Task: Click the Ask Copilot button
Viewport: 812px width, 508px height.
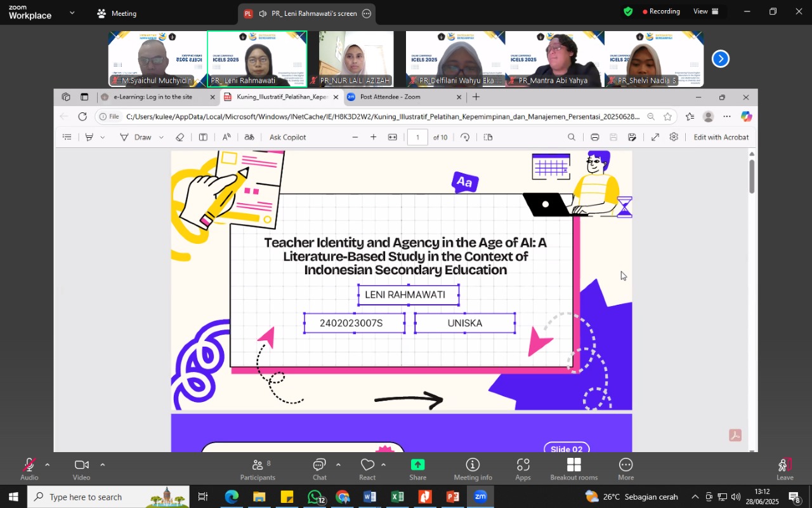Action: pyautogui.click(x=287, y=137)
